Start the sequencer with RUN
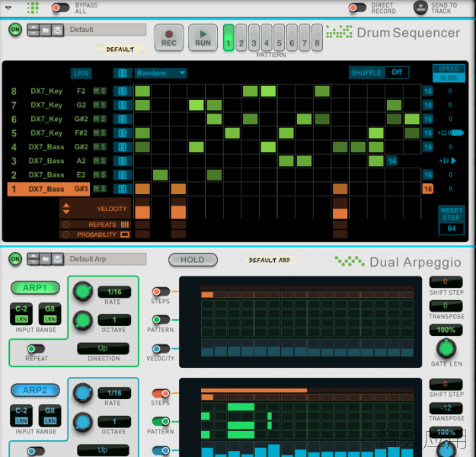476x457 pixels. tap(203, 37)
